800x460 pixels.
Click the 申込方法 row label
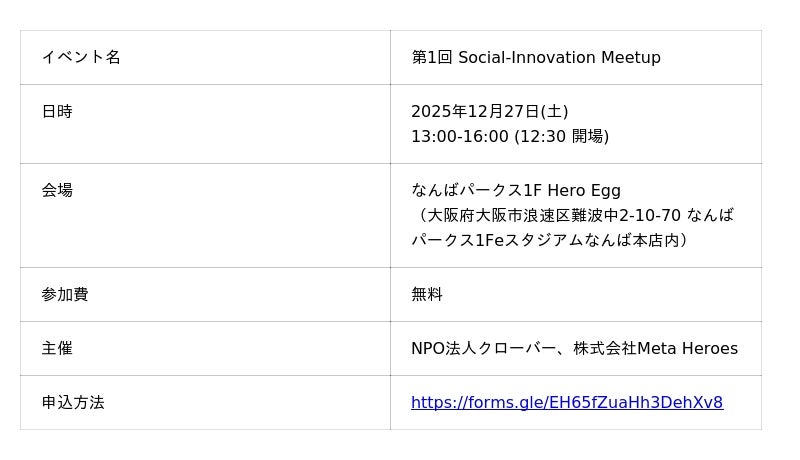tap(73, 402)
